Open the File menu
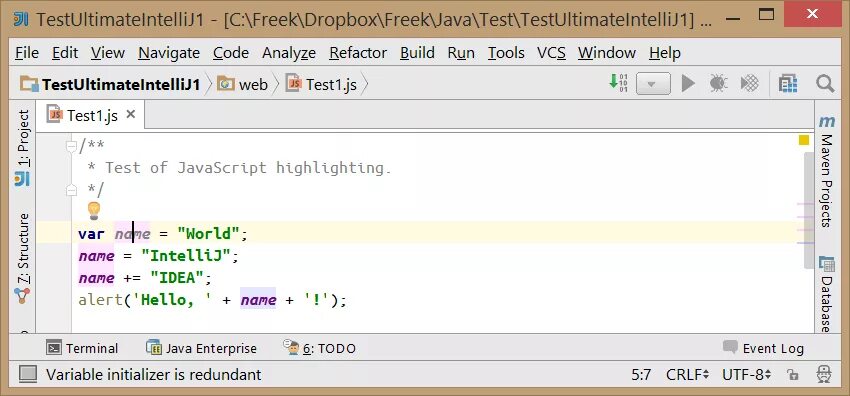850x396 pixels. [x=27, y=53]
